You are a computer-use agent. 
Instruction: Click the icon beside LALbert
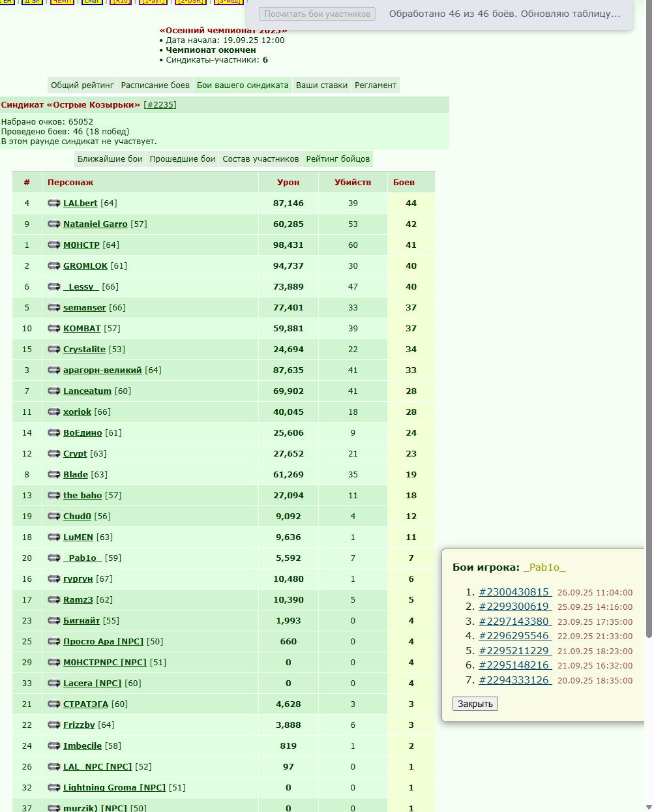(53, 203)
